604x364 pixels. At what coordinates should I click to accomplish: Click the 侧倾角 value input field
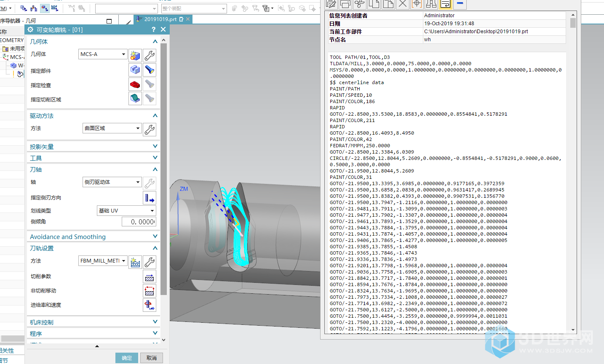pos(139,222)
